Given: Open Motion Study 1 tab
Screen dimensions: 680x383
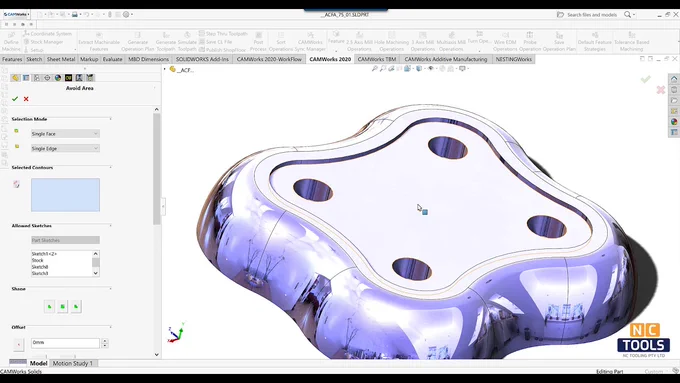Looking at the screenshot, I should pyautogui.click(x=72, y=363).
